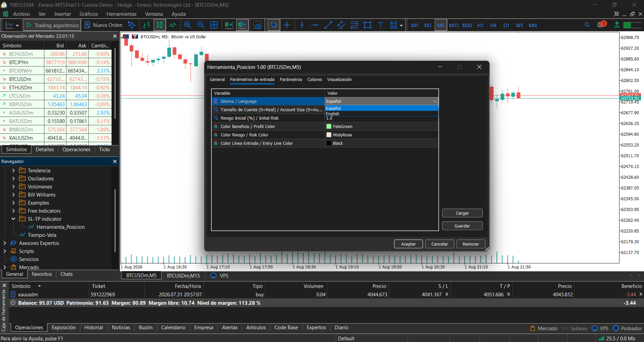The height and width of the screenshot is (342, 644).
Task: Choose the vertical line drawing tool
Action: 302,25
